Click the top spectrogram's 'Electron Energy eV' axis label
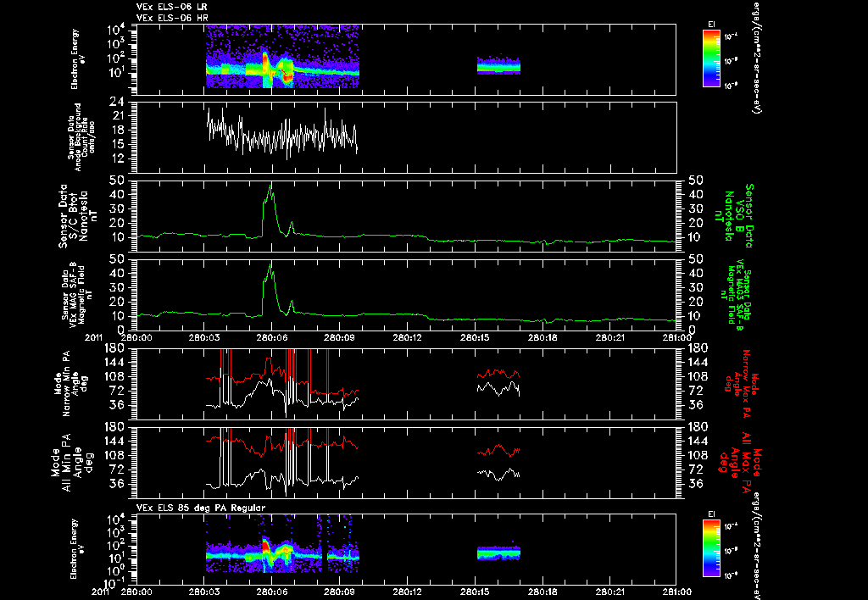This screenshot has width=868, height=600. (78, 59)
